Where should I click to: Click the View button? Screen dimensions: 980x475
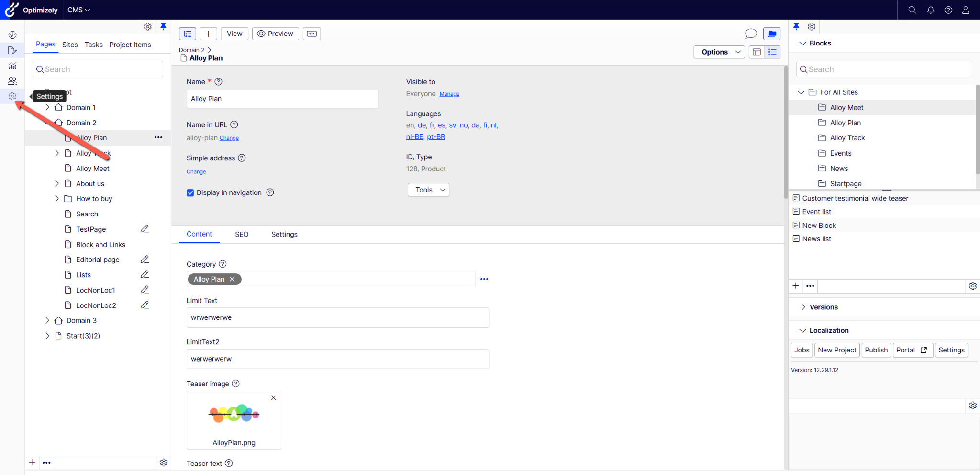click(x=234, y=34)
